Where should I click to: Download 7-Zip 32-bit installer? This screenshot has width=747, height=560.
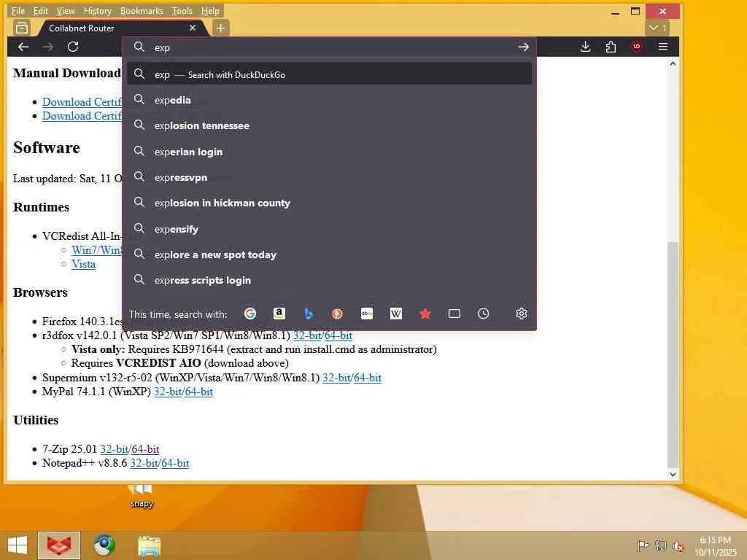[x=115, y=449]
